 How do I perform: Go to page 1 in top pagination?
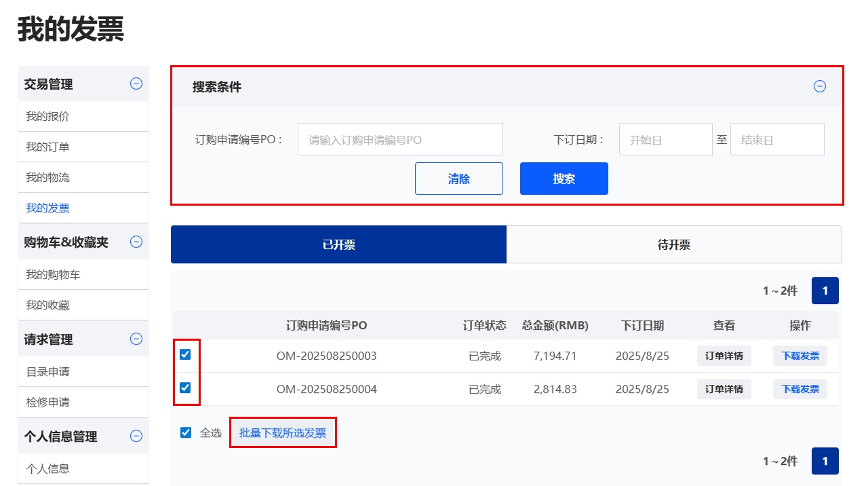825,291
